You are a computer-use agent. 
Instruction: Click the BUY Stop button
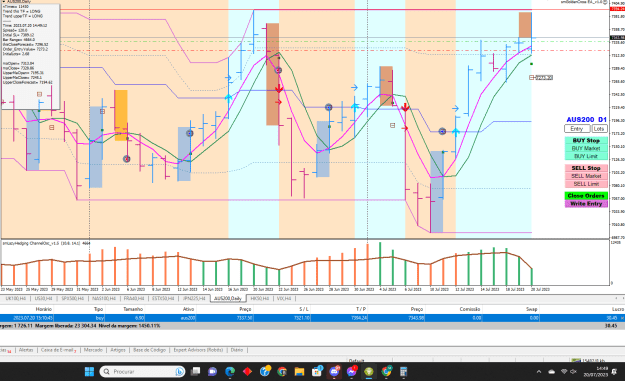click(x=586, y=140)
